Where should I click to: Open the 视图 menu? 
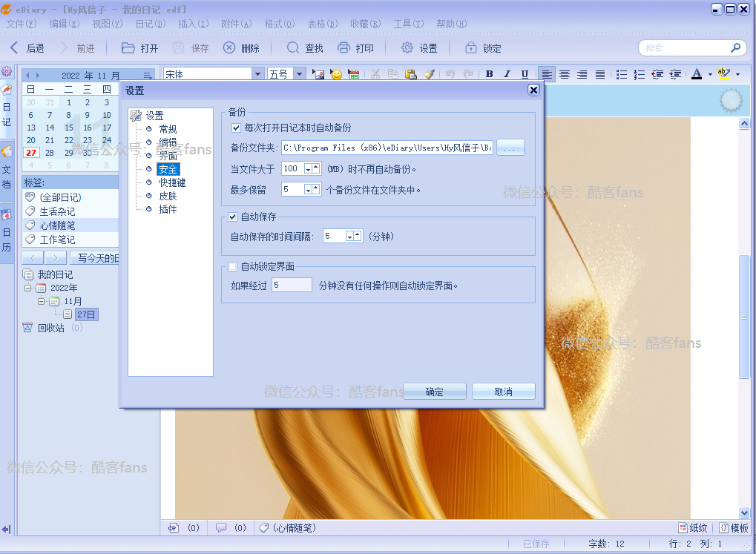[x=107, y=24]
